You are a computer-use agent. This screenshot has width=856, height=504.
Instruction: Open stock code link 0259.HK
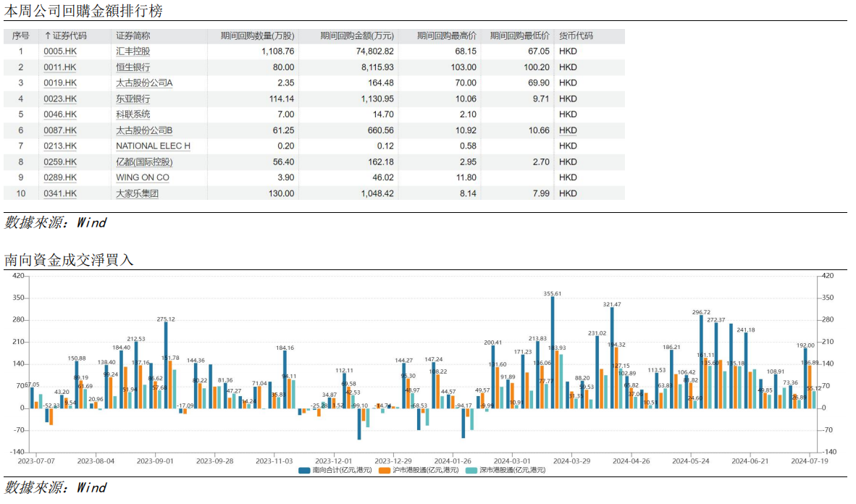click(x=60, y=162)
